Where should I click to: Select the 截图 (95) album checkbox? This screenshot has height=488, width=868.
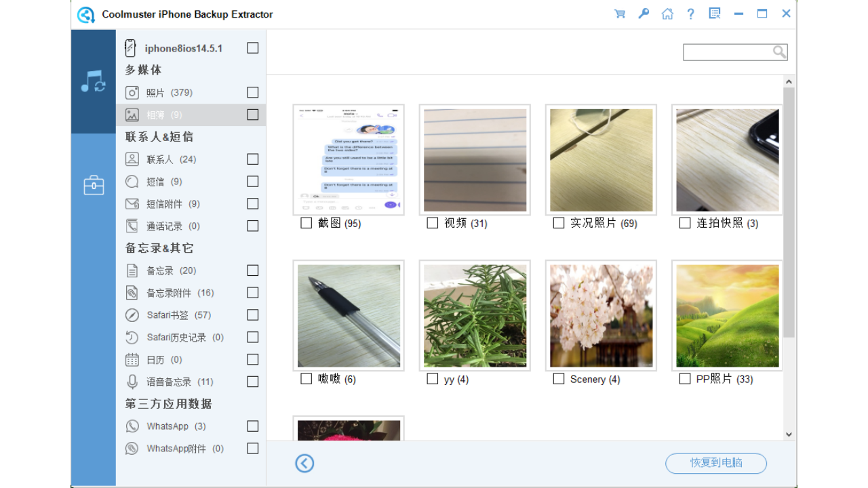[x=306, y=222]
